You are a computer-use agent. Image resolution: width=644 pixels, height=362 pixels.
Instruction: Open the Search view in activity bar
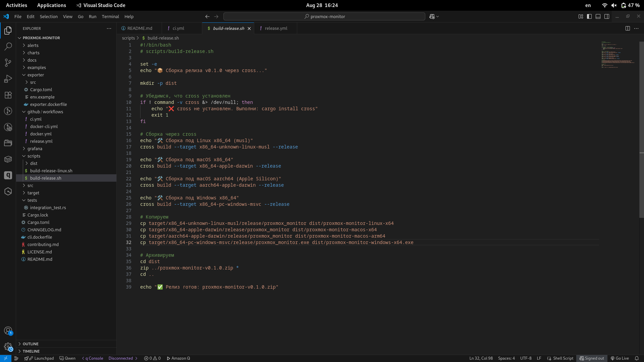[x=8, y=47]
